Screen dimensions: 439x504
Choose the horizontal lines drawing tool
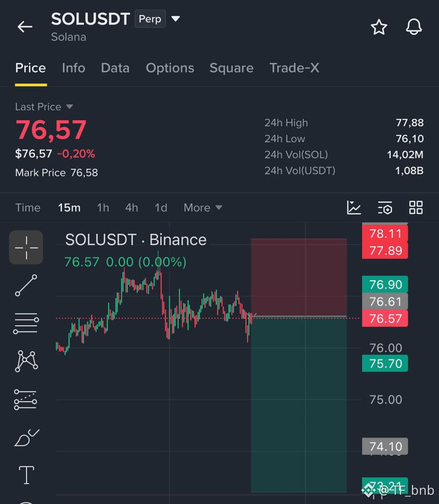(x=26, y=324)
